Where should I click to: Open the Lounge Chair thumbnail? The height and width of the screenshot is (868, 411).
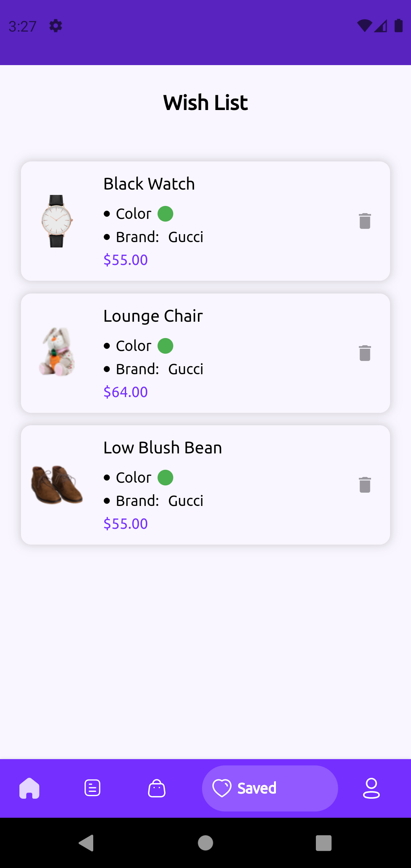tap(57, 352)
